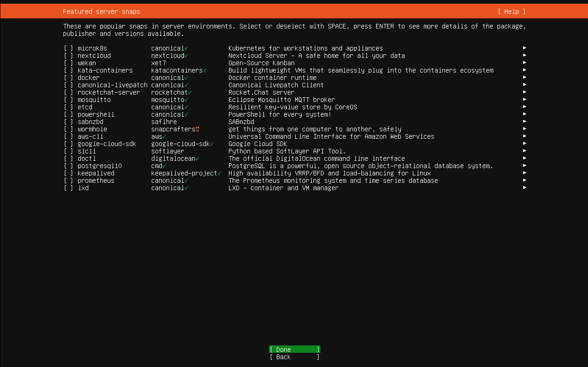Click the verified checkmark next to aws publisher
The image size is (588, 367).
tap(164, 136)
